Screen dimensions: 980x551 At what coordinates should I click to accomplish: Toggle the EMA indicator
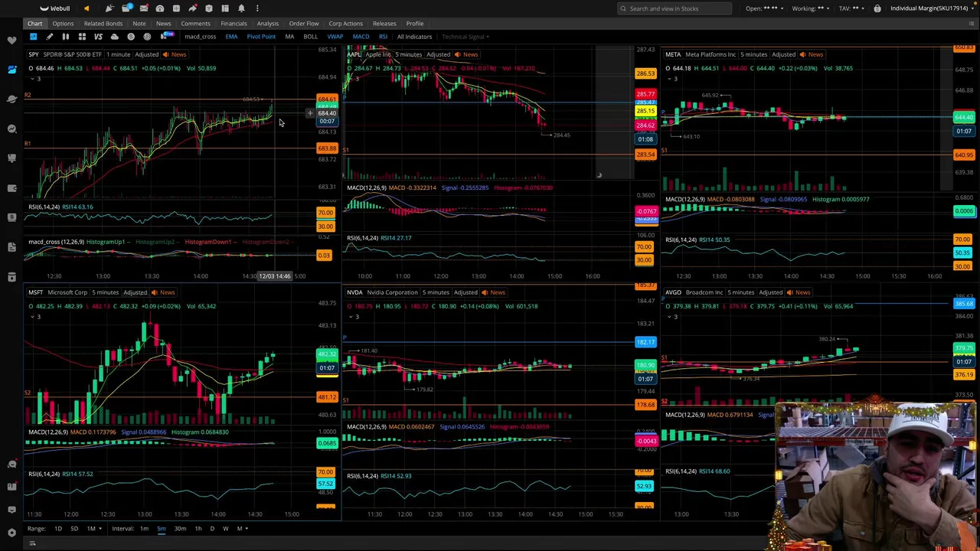(x=231, y=37)
